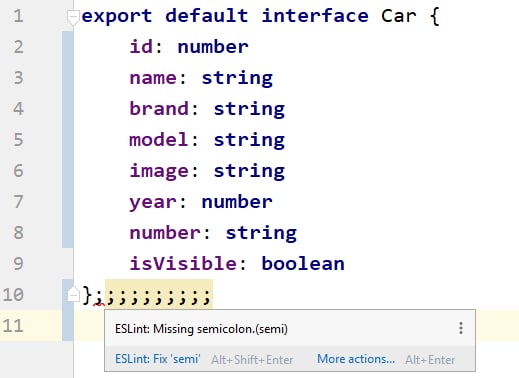Click the 'image' property name
This screenshot has height=378, width=519.
(x=159, y=172)
